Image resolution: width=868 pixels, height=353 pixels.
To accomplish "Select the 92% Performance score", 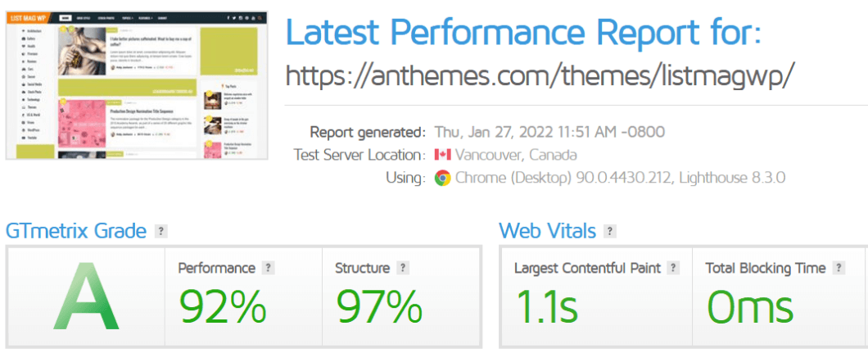I will [x=223, y=307].
